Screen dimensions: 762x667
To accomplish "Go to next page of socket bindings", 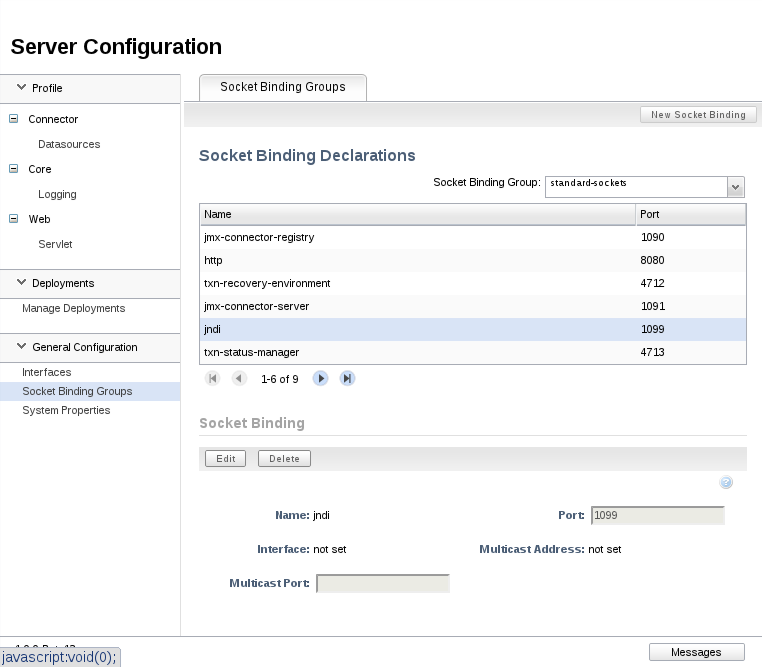I will 321,379.
